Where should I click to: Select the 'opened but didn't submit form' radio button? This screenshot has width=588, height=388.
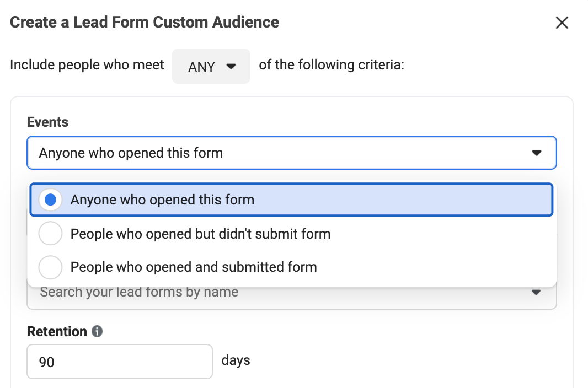[50, 234]
